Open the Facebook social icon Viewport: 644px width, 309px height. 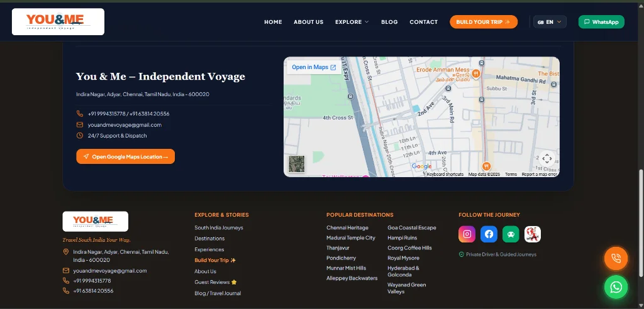pos(489,234)
